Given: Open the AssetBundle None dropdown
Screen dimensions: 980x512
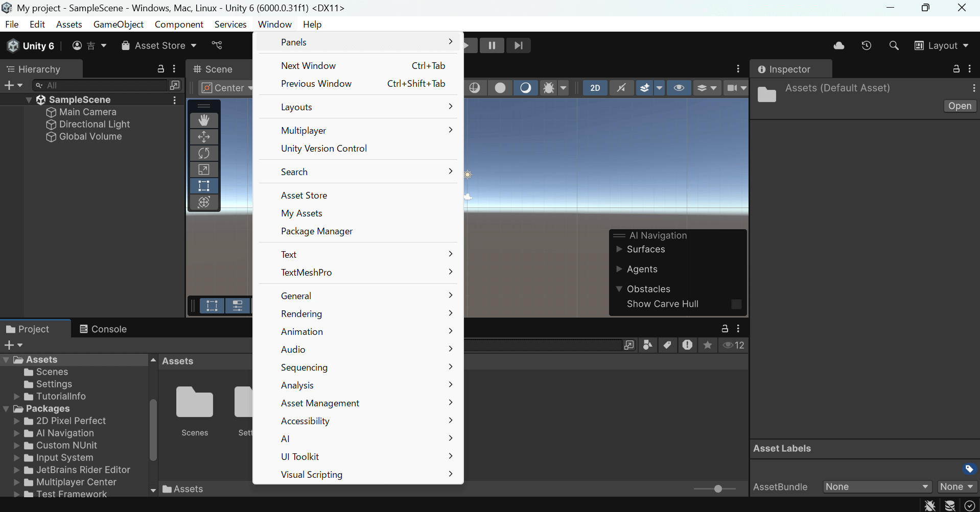Looking at the screenshot, I should (x=877, y=487).
